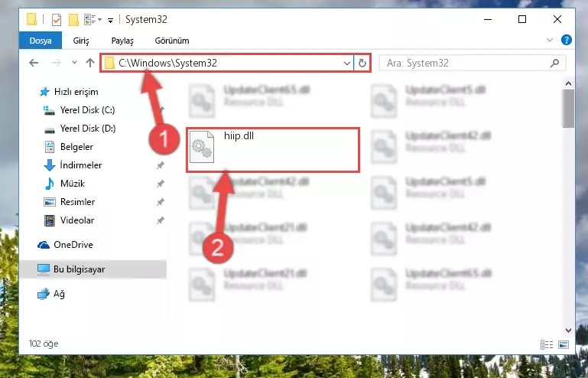Image resolution: width=588 pixels, height=378 pixels.
Task: Click the New folder quick access icon
Action: click(x=73, y=20)
